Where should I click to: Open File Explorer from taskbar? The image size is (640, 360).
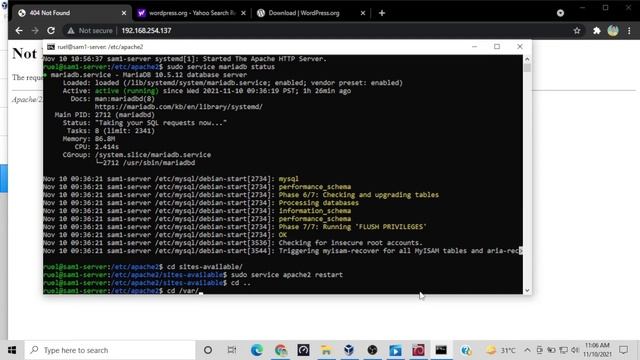point(326,350)
